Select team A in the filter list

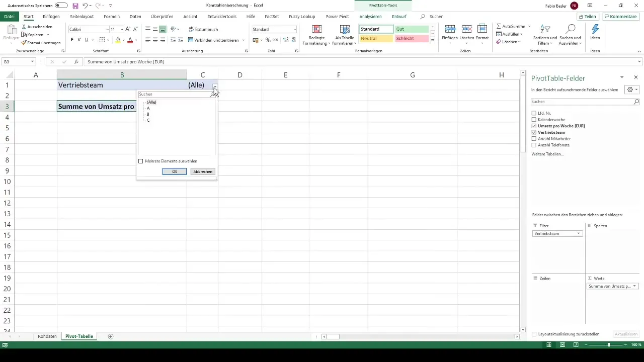148,108
